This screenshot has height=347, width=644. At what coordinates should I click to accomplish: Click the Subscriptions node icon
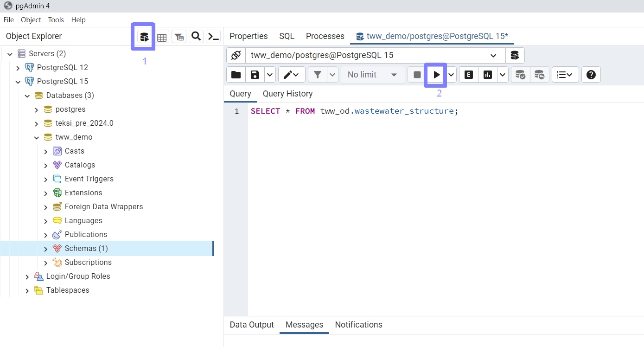click(57, 262)
